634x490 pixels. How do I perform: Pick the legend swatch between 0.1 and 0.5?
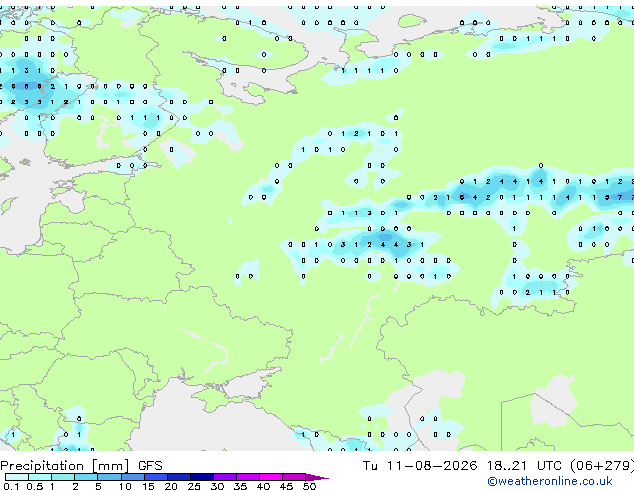[x=17, y=477]
